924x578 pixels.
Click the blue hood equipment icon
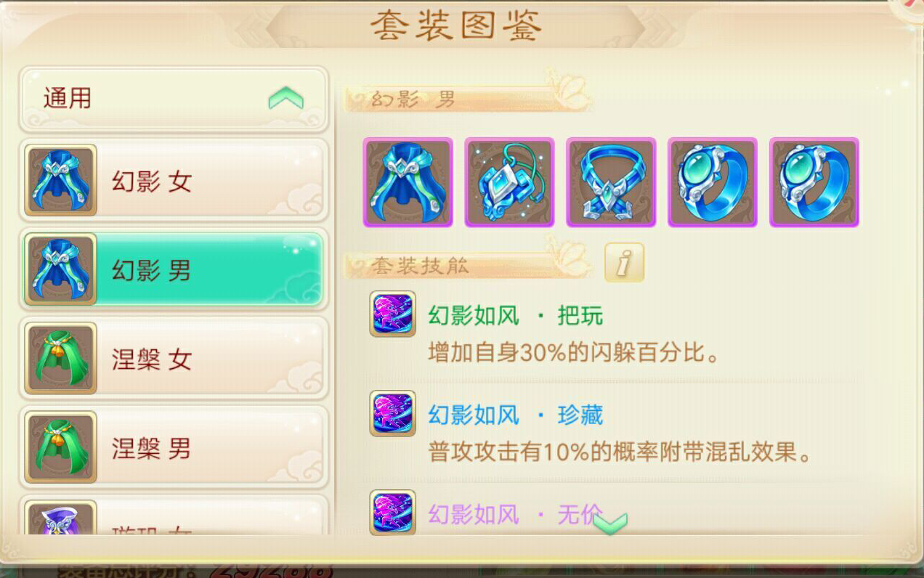point(408,182)
